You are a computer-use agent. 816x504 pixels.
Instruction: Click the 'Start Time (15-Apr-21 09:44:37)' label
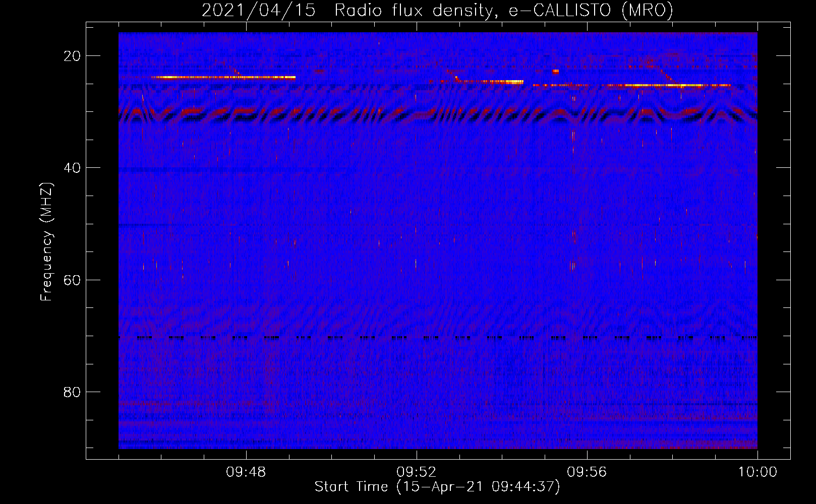(x=437, y=487)
